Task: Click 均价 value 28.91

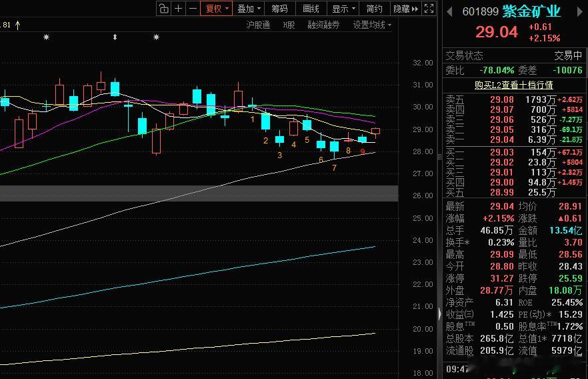Action: (570, 206)
